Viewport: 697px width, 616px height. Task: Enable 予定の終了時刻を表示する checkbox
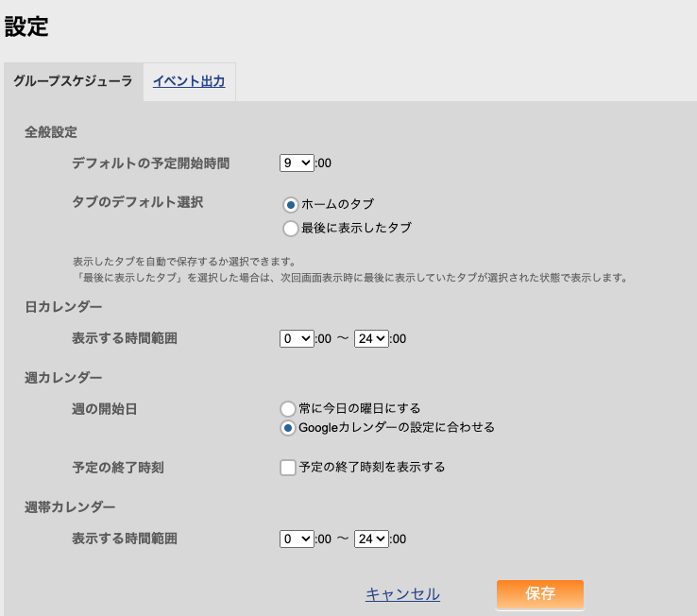(x=288, y=468)
